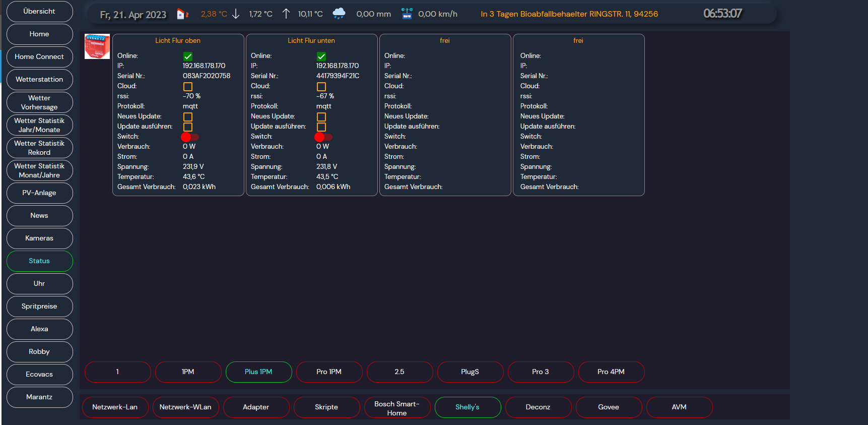
Task: Open the Wetterstattion page
Action: point(39,79)
